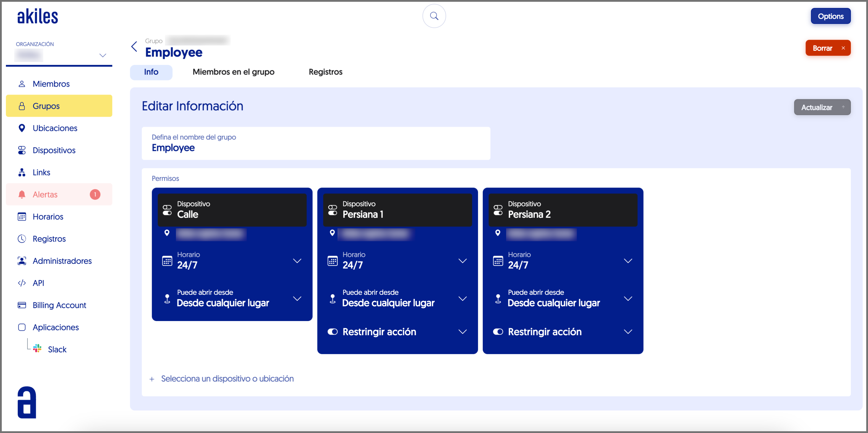Viewport: 868px width, 433px height.
Task: Click the search magnifier icon
Action: tap(434, 16)
